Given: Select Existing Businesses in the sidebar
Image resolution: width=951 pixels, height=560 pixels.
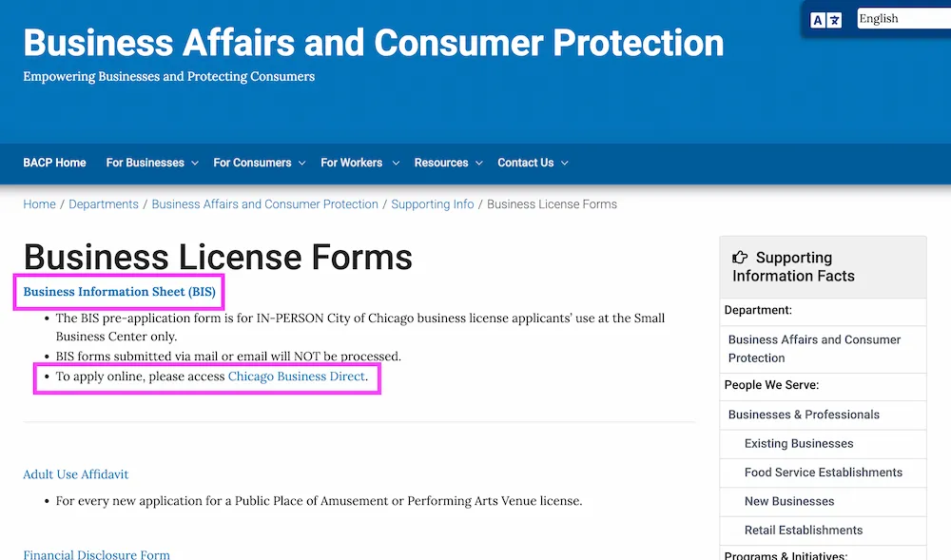Looking at the screenshot, I should 800,443.
